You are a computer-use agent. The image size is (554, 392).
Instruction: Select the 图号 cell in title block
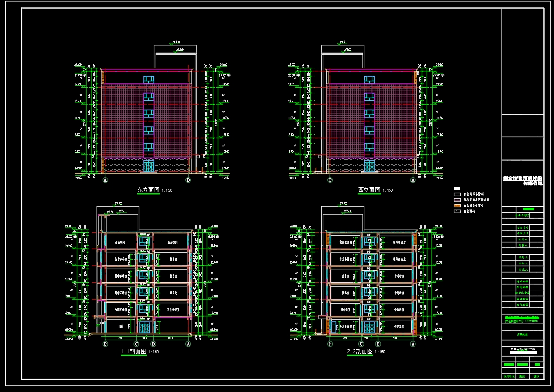[537, 376]
